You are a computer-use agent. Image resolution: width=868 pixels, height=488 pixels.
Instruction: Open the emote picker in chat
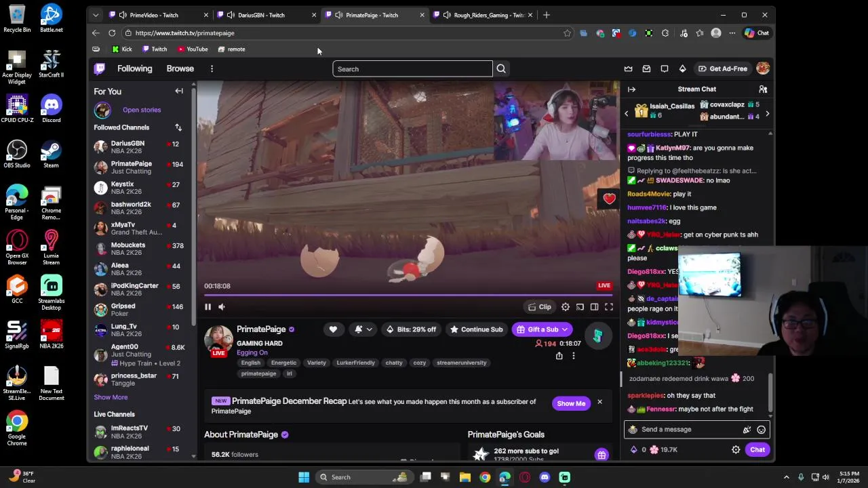(x=762, y=430)
